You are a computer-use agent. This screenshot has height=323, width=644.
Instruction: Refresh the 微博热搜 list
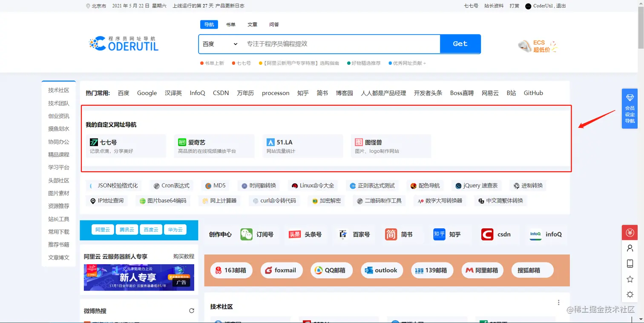point(192,311)
